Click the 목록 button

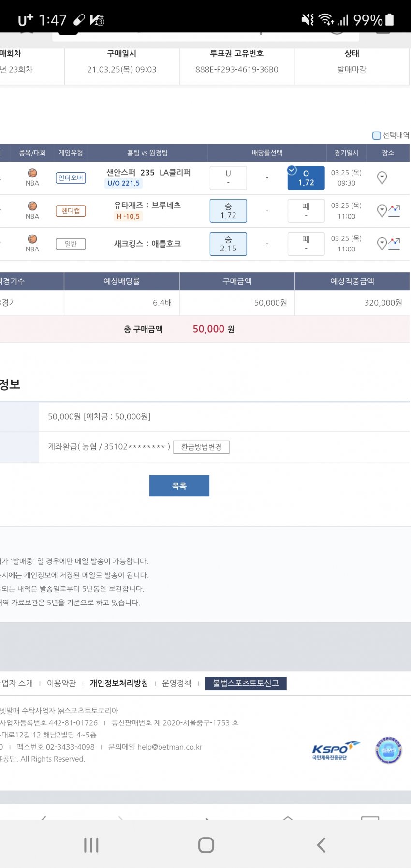coord(179,485)
